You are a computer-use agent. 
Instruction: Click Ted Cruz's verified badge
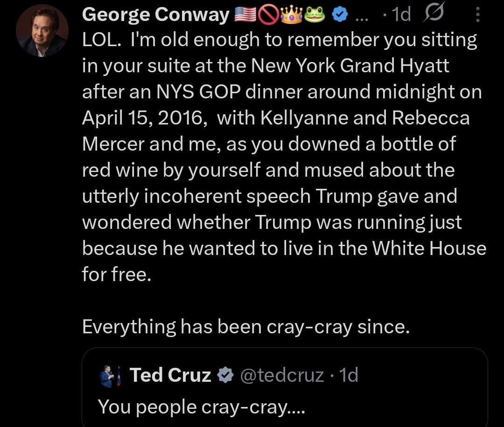coord(226,375)
